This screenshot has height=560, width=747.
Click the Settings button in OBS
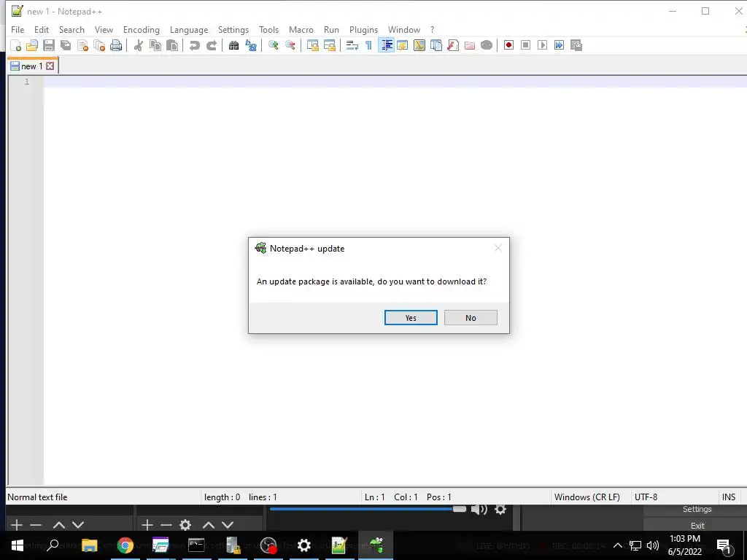coord(697,509)
